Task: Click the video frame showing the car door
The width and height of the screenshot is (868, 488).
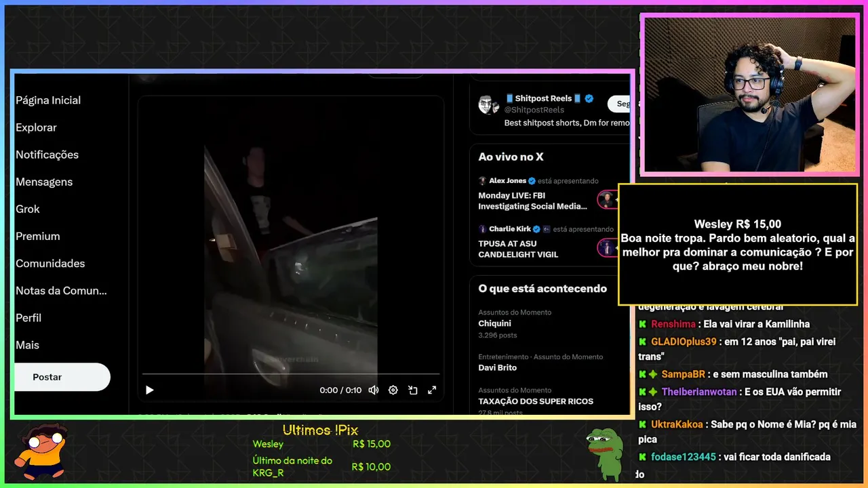Action: [x=290, y=258]
